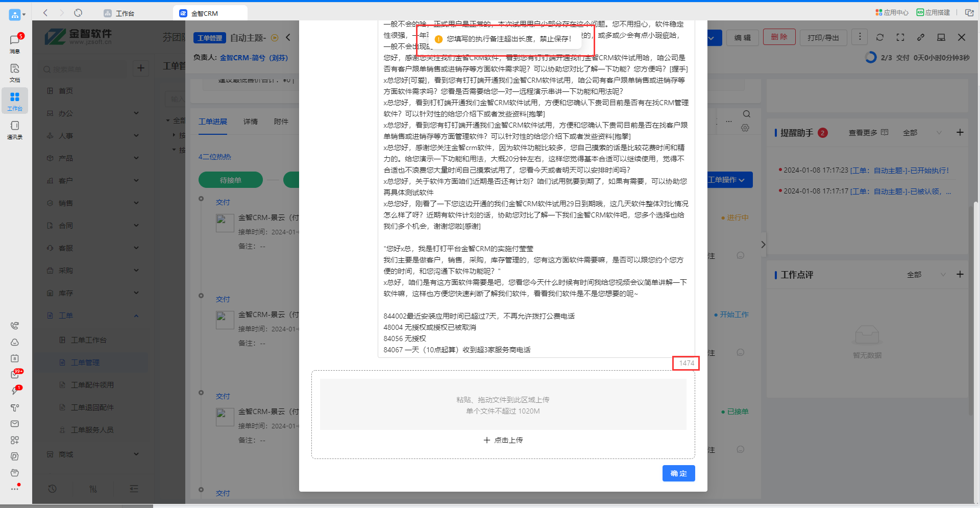Screen dimensions: 980x508
Task: Click the collapse menu icon at sidebar bottom
Action: click(x=134, y=489)
